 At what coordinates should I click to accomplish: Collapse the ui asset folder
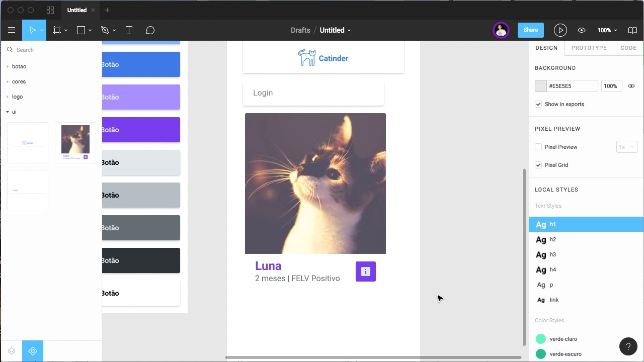tap(8, 112)
